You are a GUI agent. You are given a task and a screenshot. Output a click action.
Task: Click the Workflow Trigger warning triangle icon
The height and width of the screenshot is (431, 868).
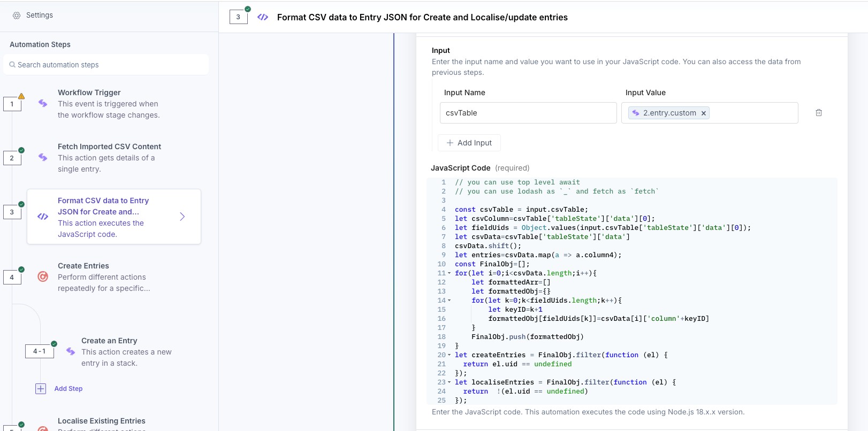click(x=21, y=96)
